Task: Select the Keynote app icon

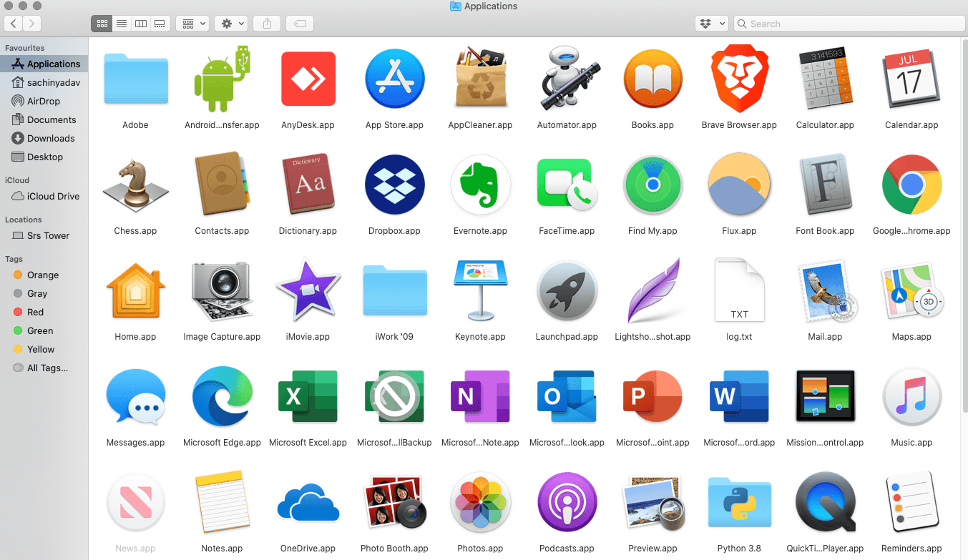Action: click(481, 290)
